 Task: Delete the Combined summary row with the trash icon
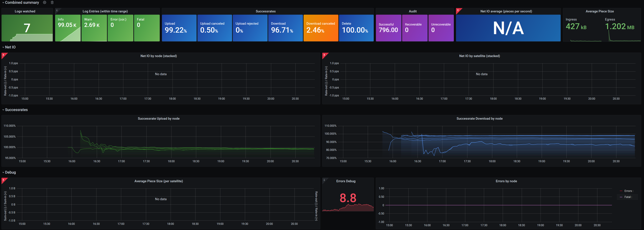pyautogui.click(x=52, y=3)
